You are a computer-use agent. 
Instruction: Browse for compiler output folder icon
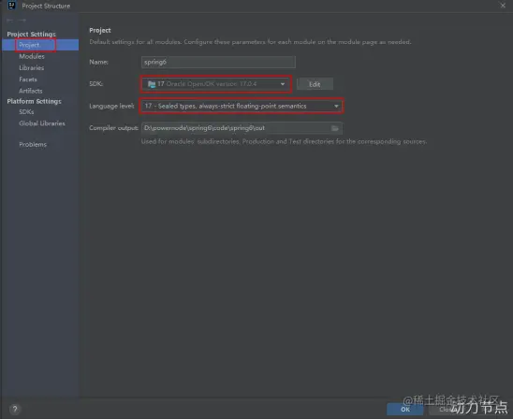(x=335, y=128)
